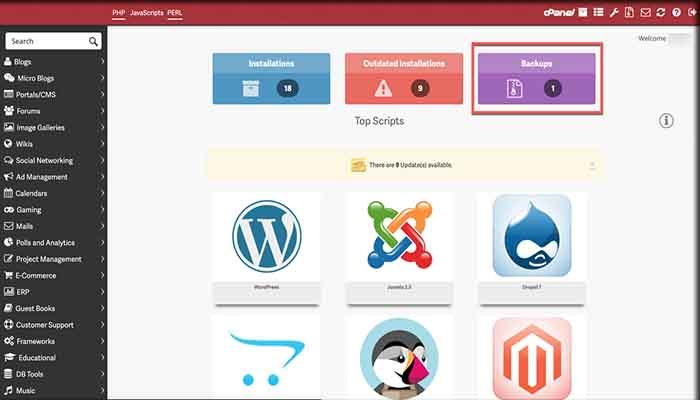Viewport: 700px width, 400px height.
Task: Click the circled info icon near Top Scripts
Action: pos(666,121)
